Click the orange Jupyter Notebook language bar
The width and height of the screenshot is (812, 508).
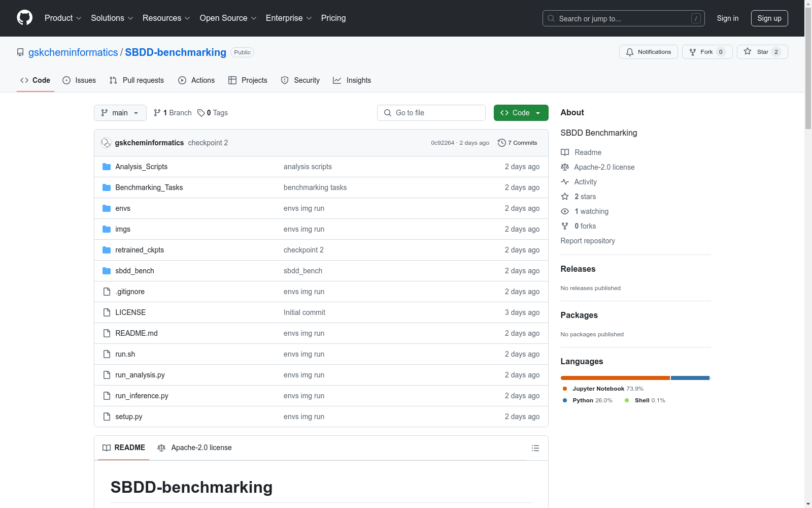click(x=615, y=378)
